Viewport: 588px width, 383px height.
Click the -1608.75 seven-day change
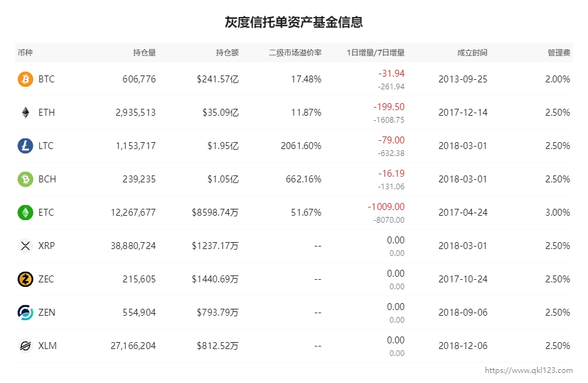pos(389,120)
